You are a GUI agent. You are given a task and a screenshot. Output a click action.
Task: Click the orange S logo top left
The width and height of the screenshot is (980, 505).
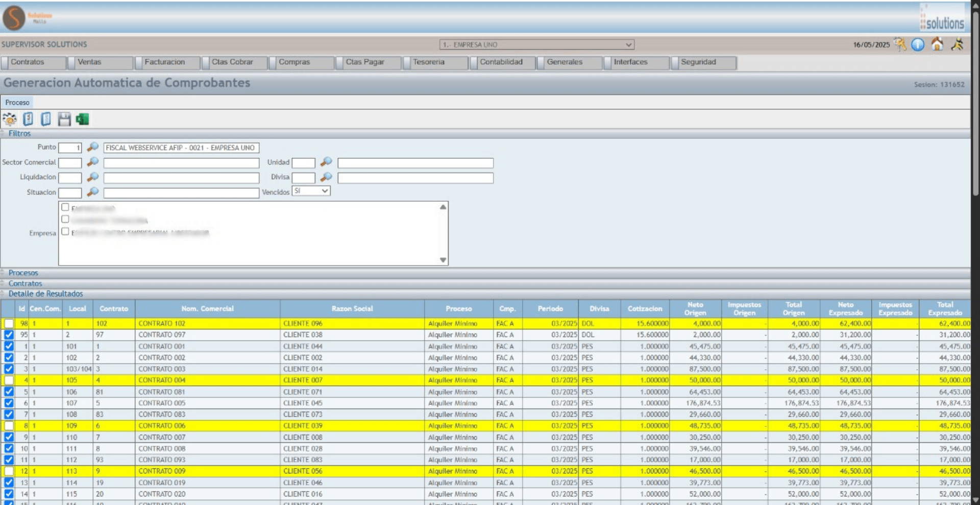(x=14, y=18)
